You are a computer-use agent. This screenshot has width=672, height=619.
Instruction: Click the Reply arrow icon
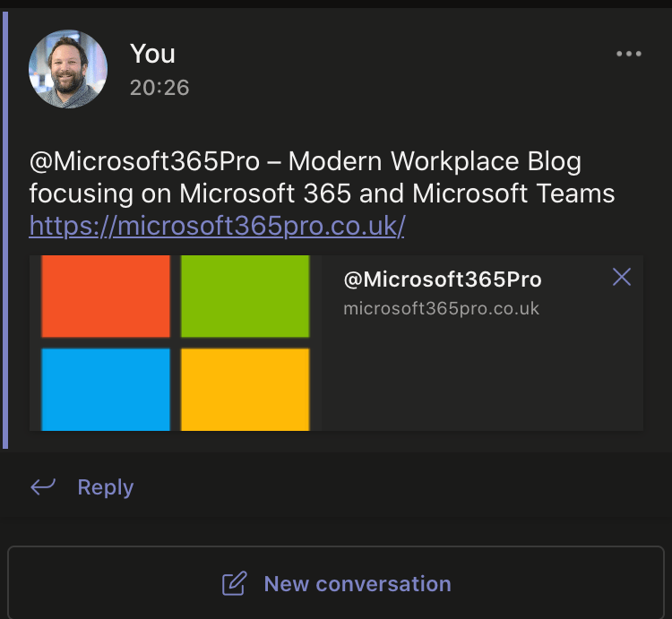pyautogui.click(x=43, y=486)
